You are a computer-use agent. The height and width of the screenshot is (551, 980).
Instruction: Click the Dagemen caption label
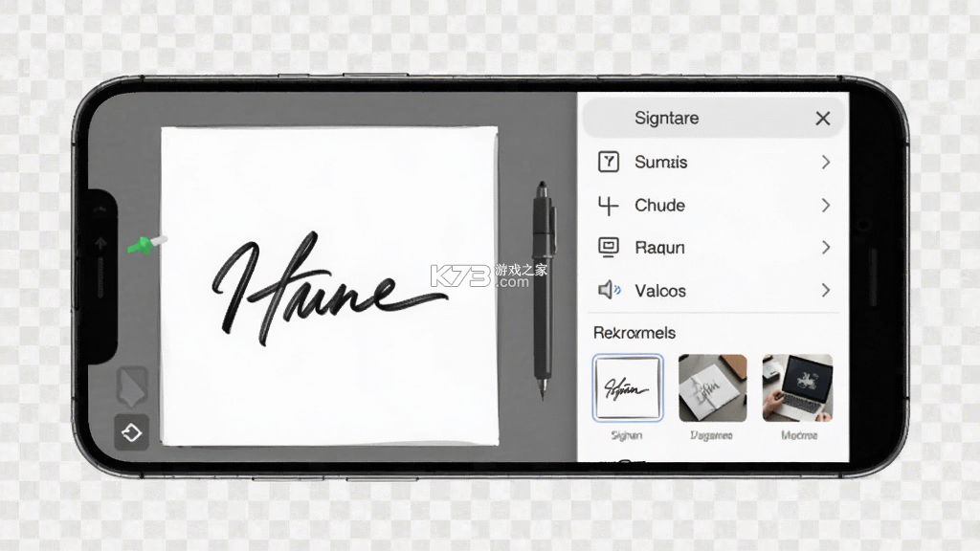712,435
